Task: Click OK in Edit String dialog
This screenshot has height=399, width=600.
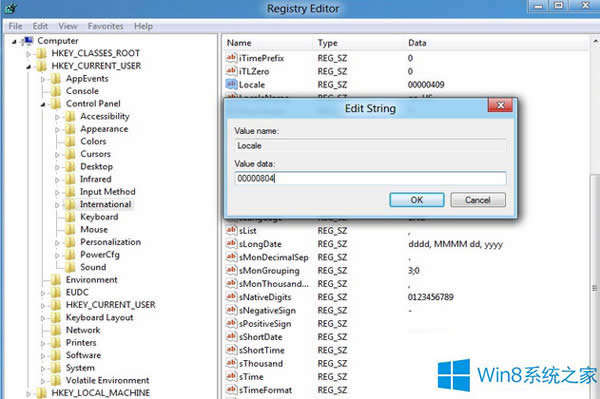Action: [x=417, y=200]
